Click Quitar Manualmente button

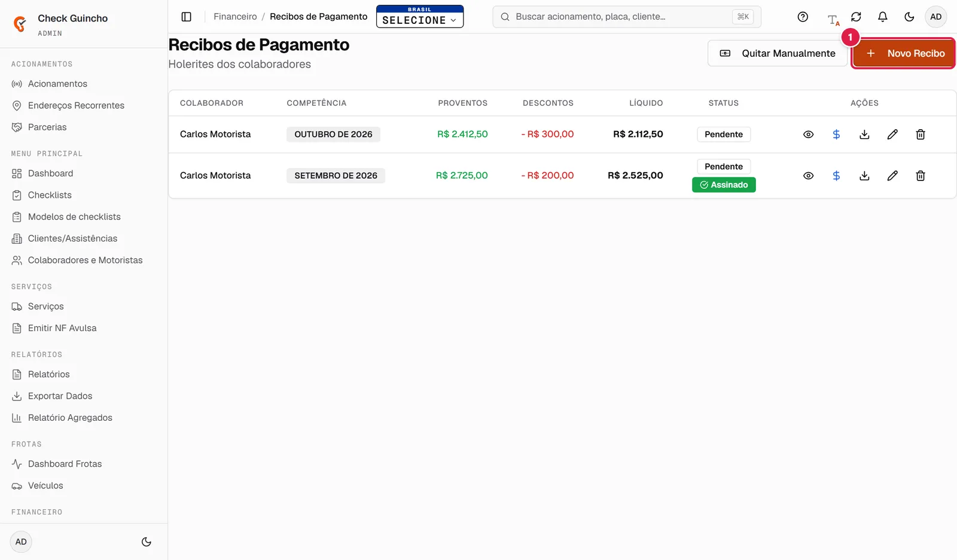(x=778, y=53)
